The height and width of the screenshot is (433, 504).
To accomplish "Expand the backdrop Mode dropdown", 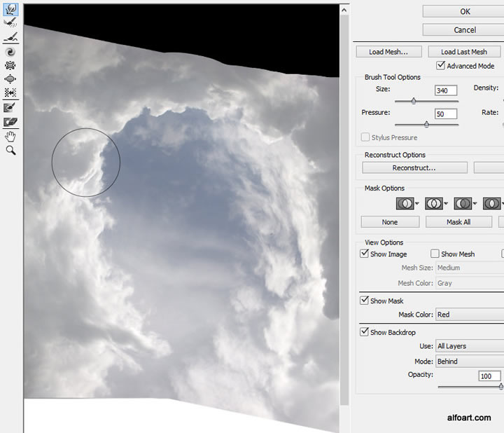I will click(468, 362).
